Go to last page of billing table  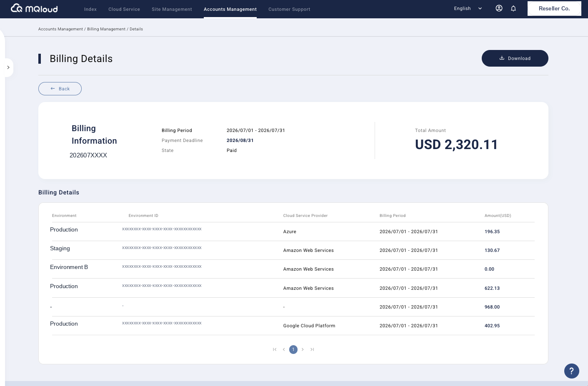coord(312,349)
